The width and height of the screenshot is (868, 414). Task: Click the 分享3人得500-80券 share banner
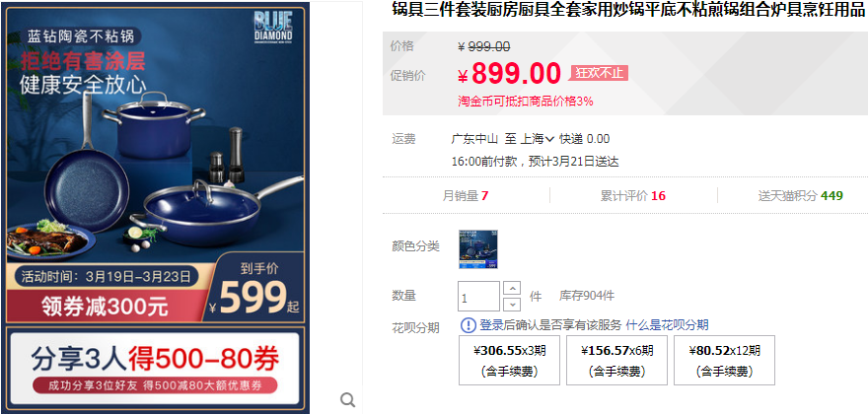(x=155, y=368)
